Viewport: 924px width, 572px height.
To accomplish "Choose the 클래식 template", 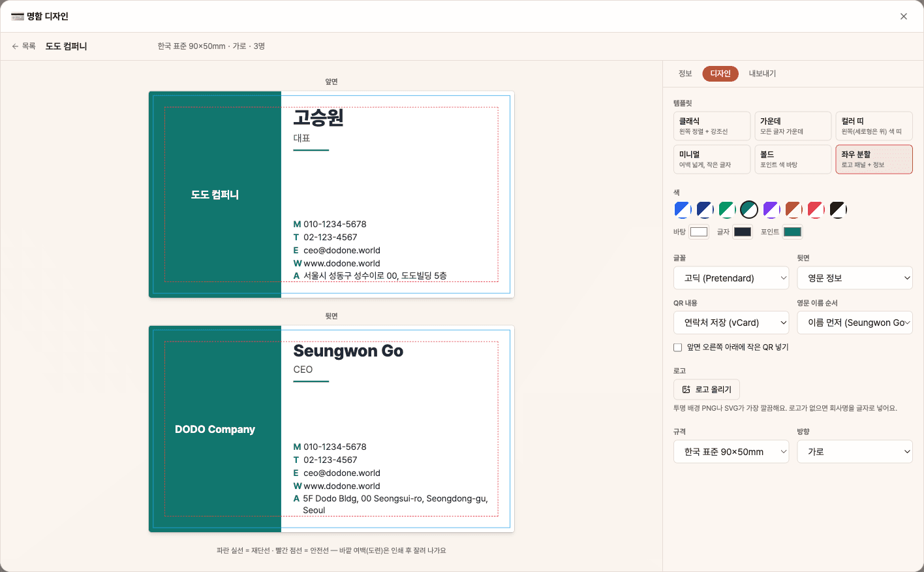I will pyautogui.click(x=712, y=126).
